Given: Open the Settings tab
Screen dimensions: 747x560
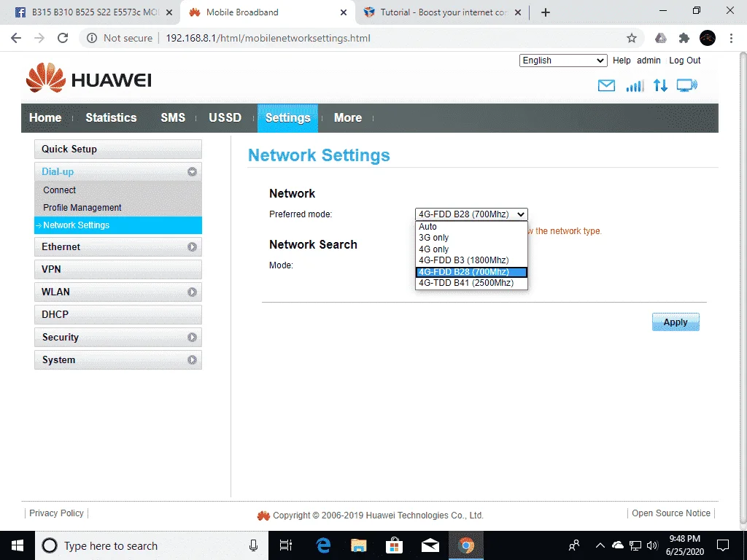Looking at the screenshot, I should (287, 117).
